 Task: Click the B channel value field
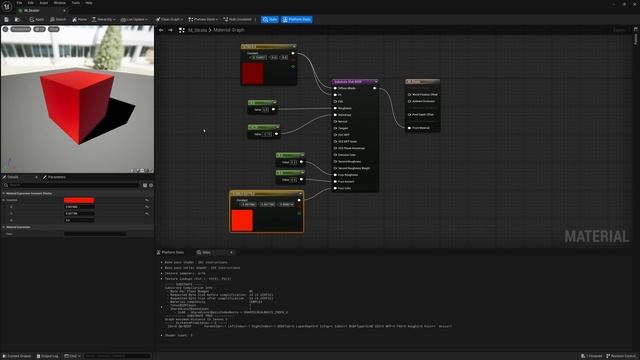[79, 220]
